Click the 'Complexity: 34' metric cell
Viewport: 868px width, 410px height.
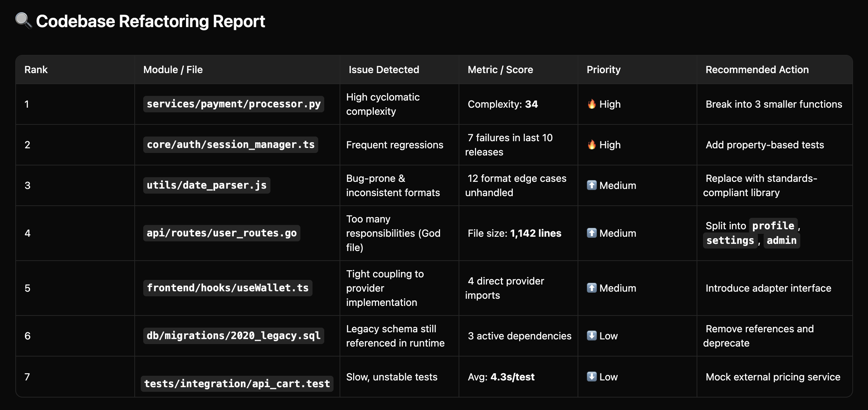point(502,104)
